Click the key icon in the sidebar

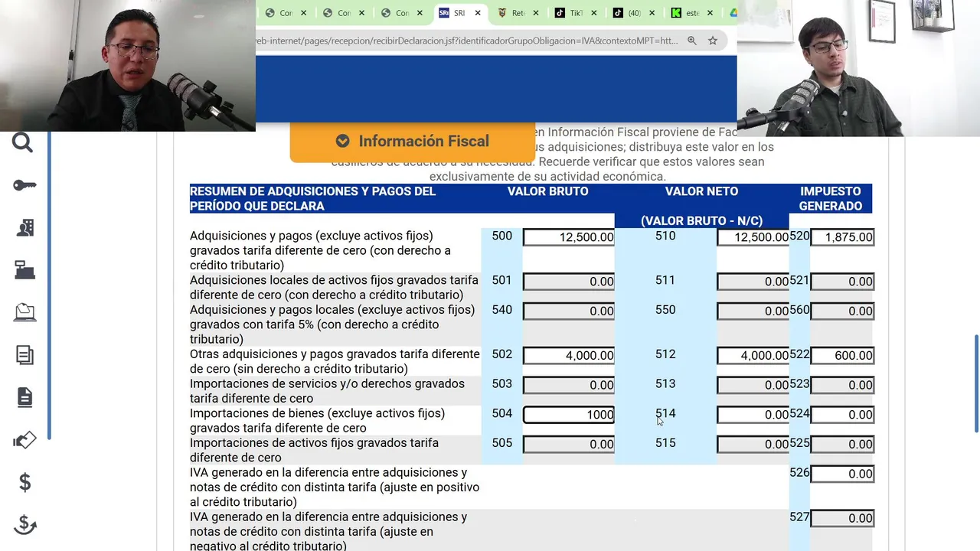pyautogui.click(x=24, y=185)
